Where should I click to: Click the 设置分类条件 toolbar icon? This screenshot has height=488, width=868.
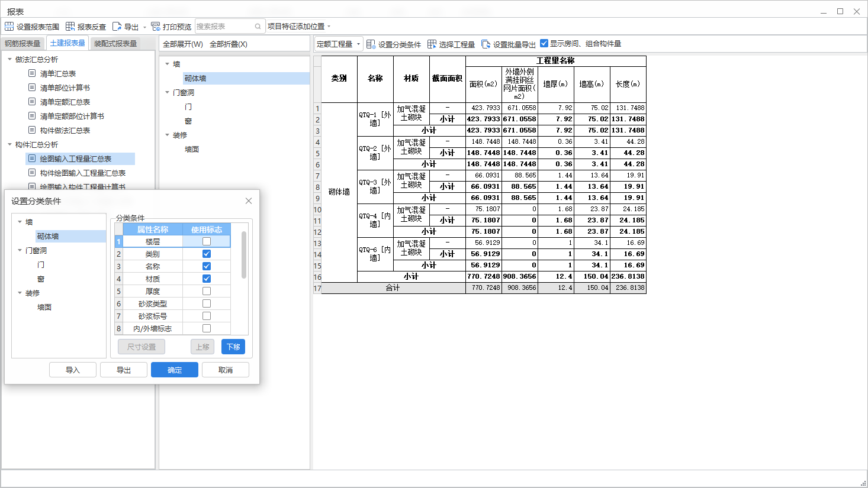coord(371,44)
